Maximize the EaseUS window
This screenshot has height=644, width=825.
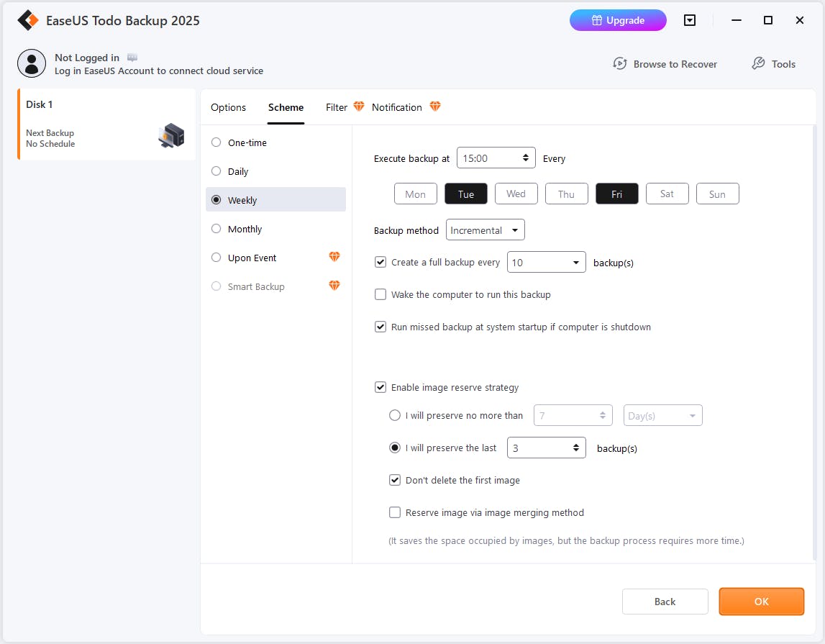[x=767, y=21]
